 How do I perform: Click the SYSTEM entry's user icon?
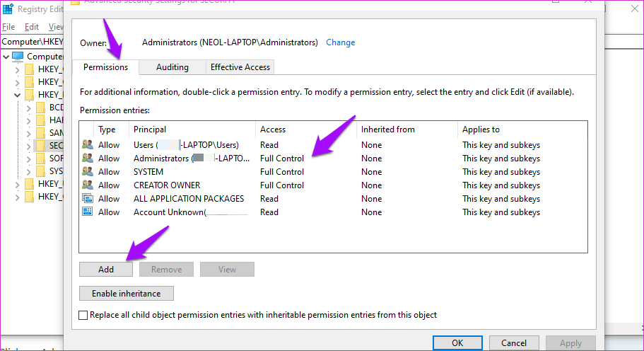[x=88, y=172]
